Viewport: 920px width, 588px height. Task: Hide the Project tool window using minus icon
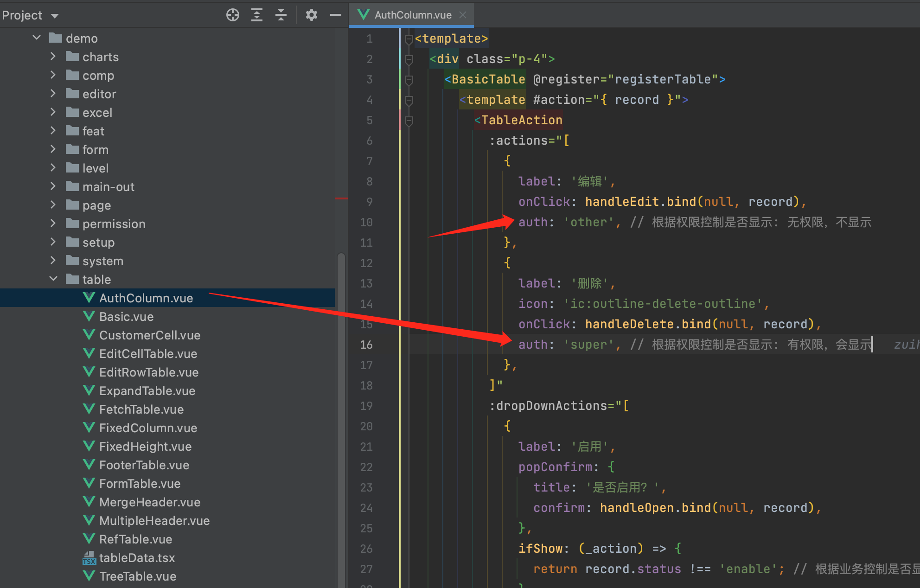click(335, 14)
